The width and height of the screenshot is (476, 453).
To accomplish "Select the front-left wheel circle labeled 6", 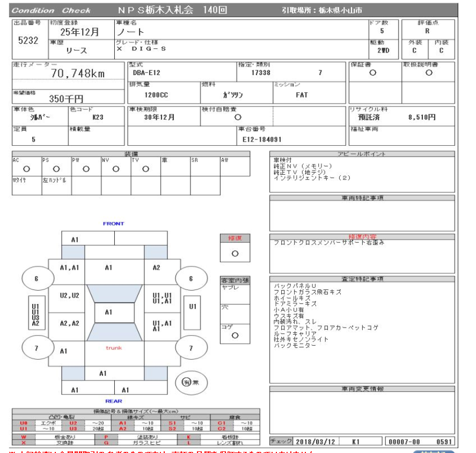I will pos(36,278).
